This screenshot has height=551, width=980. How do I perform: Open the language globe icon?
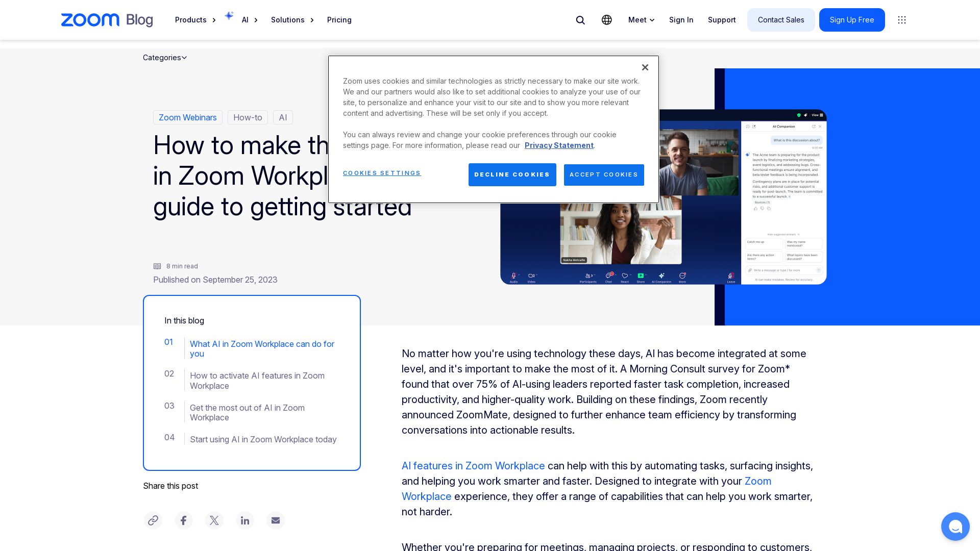pos(607,20)
